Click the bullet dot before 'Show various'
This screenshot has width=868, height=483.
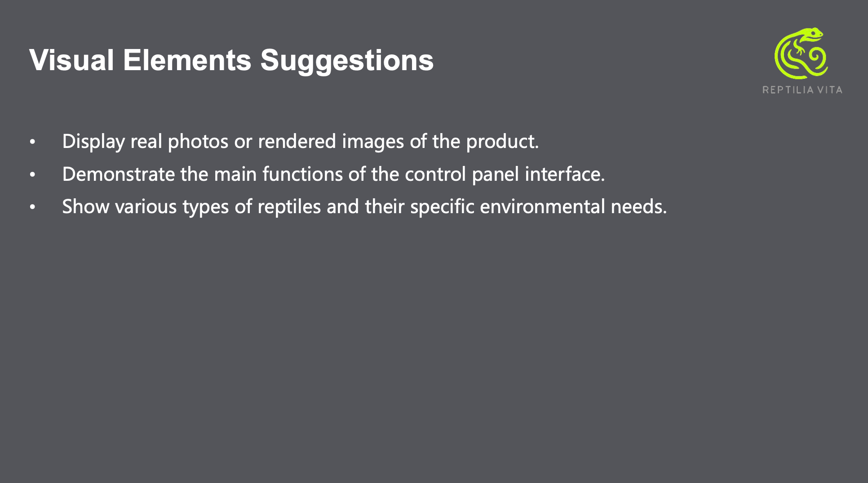click(32, 207)
